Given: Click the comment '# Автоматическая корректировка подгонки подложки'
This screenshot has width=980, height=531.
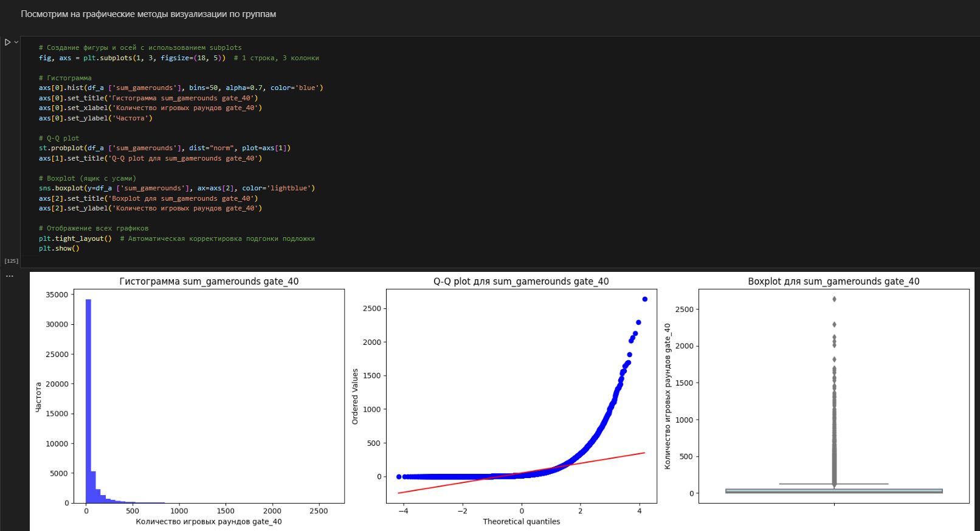Looking at the screenshot, I should pos(217,238).
